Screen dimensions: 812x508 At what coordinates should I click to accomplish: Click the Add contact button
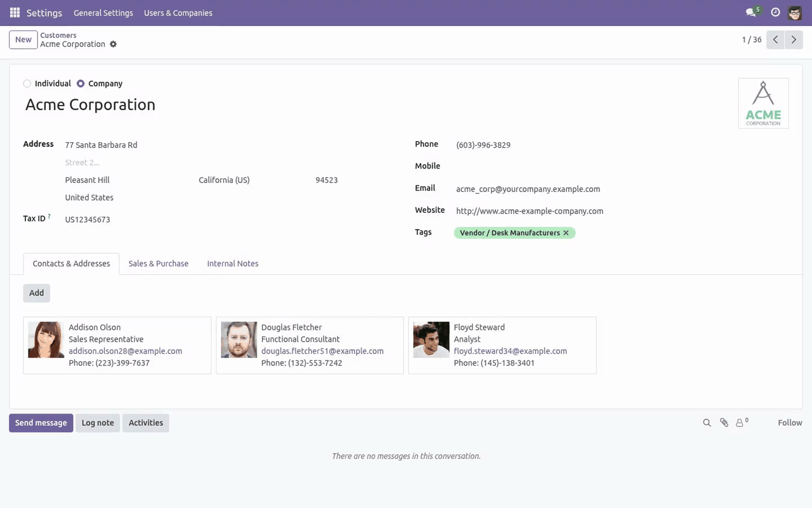pyautogui.click(x=37, y=293)
